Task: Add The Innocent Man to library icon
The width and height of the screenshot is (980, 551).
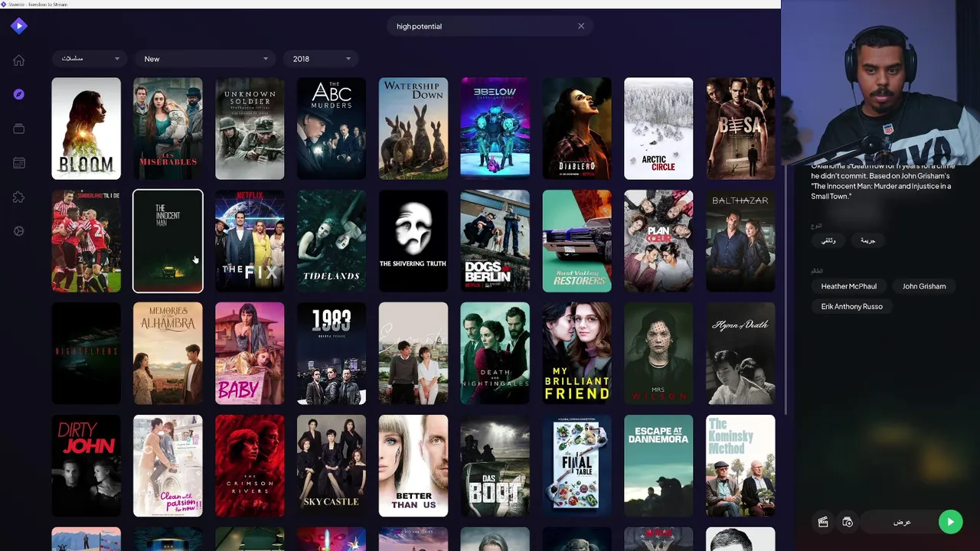Action: click(x=848, y=522)
